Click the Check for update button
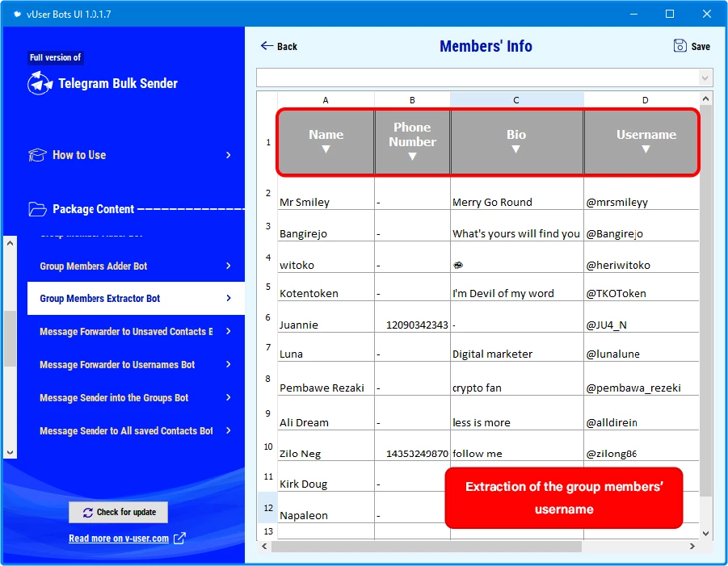This screenshot has height=566, width=728. point(119,512)
